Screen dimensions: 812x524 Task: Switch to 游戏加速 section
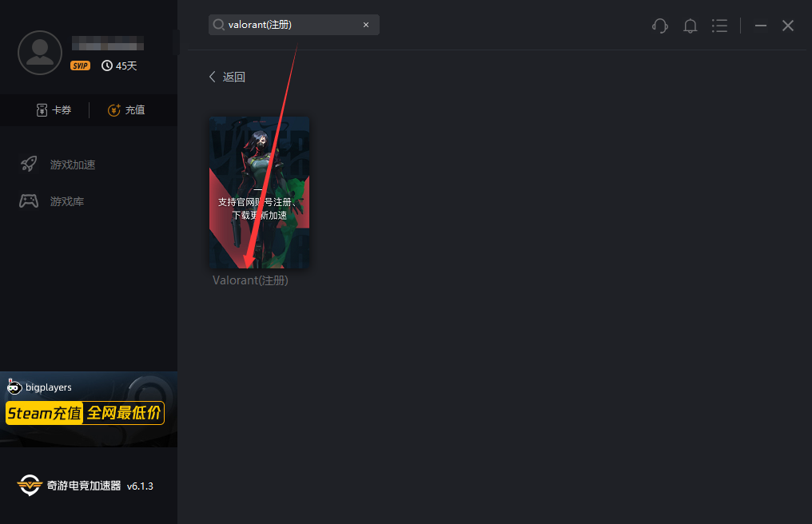(x=58, y=165)
